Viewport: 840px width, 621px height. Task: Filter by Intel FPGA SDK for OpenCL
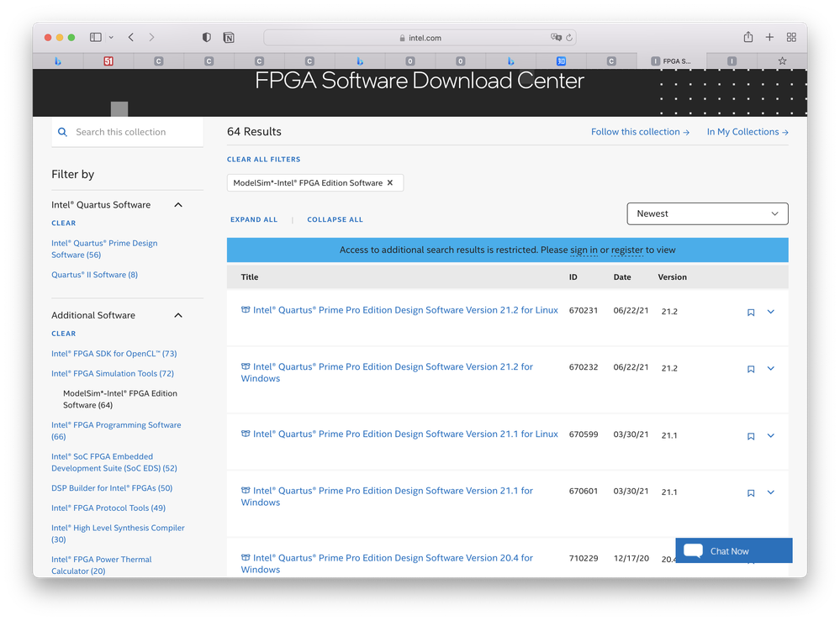point(114,354)
